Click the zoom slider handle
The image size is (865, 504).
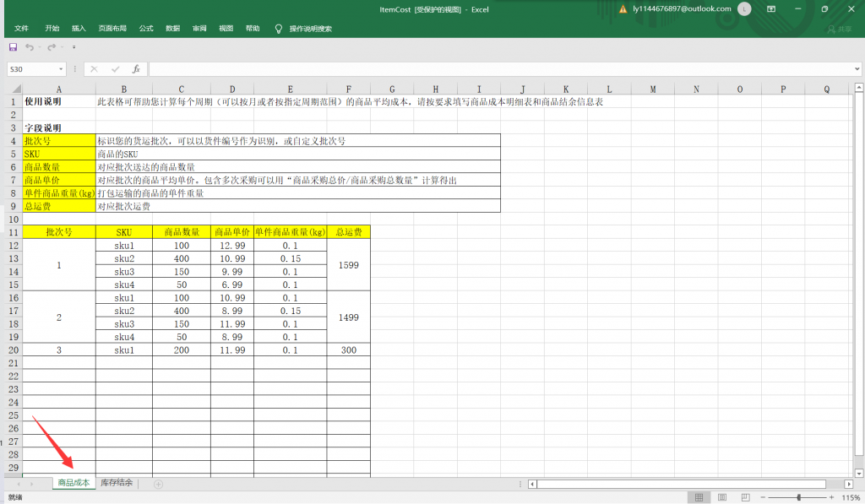click(x=799, y=497)
